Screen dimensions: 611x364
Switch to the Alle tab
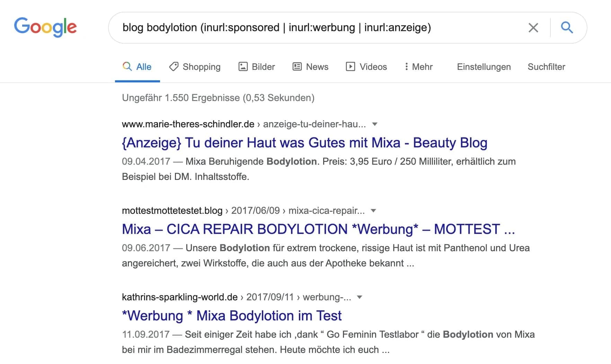pyautogui.click(x=143, y=66)
